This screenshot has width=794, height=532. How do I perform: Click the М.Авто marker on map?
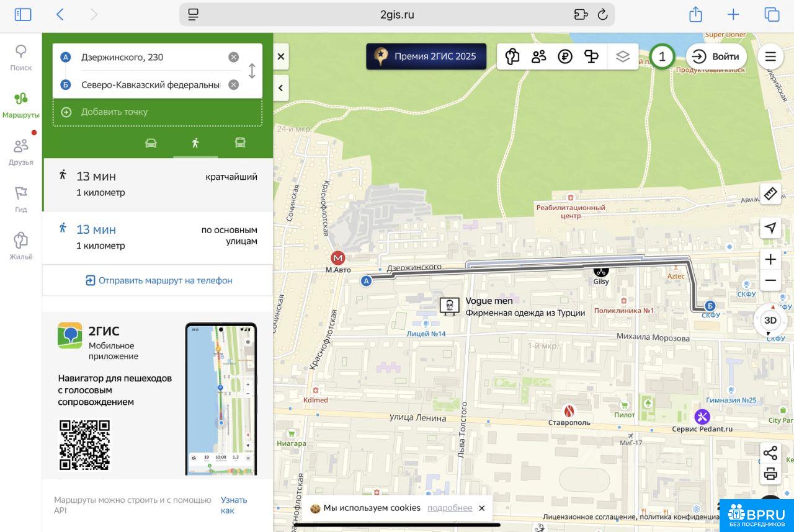tap(338, 258)
